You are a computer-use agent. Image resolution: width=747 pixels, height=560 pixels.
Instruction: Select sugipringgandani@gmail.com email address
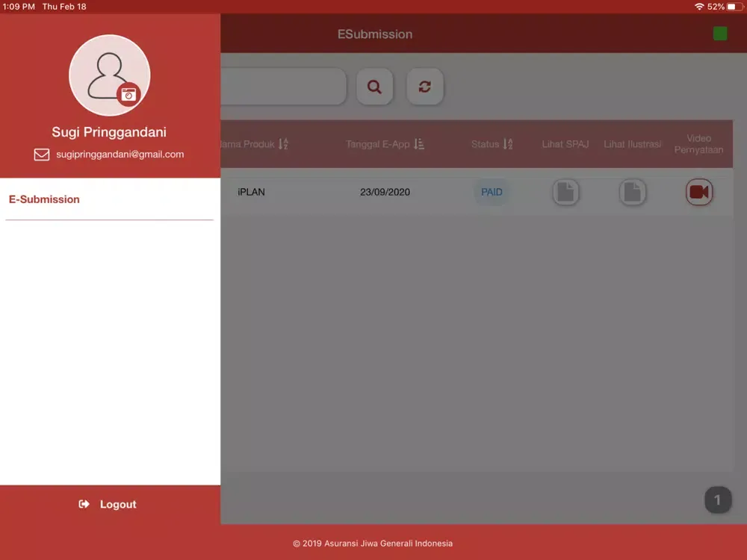120,155
